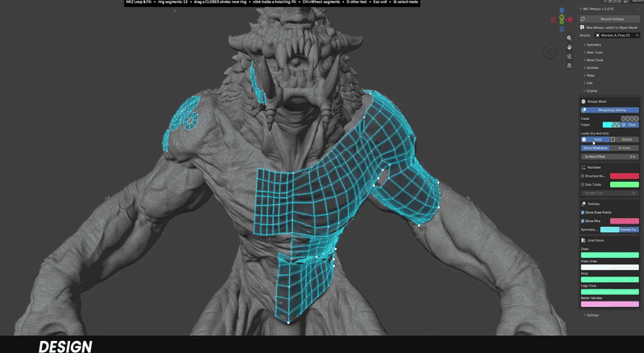The image size is (644, 353).
Task: Open the Edge Flow color swatch
Action: coord(610,292)
